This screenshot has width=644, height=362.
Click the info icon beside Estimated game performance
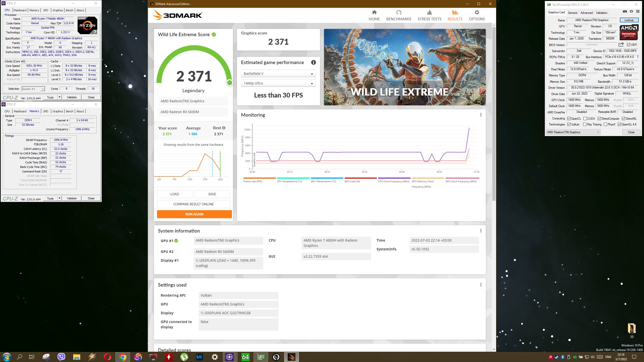pyautogui.click(x=313, y=62)
